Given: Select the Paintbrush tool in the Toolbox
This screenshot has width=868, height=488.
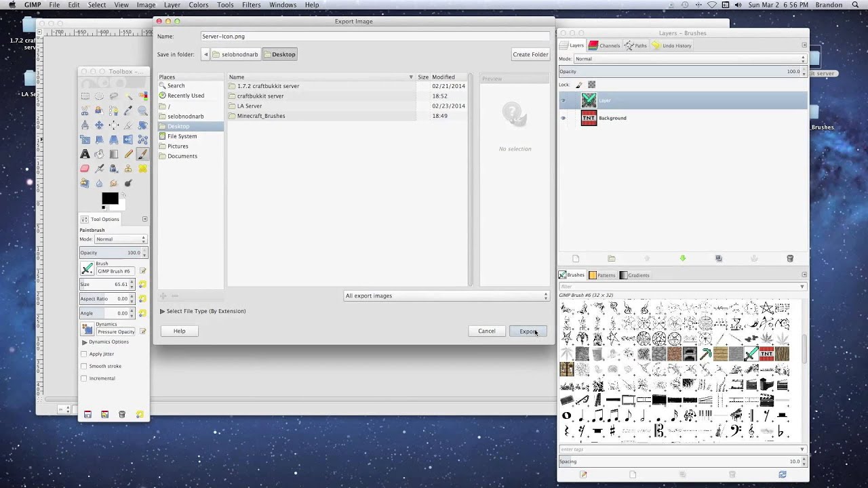Looking at the screenshot, I should (x=142, y=154).
